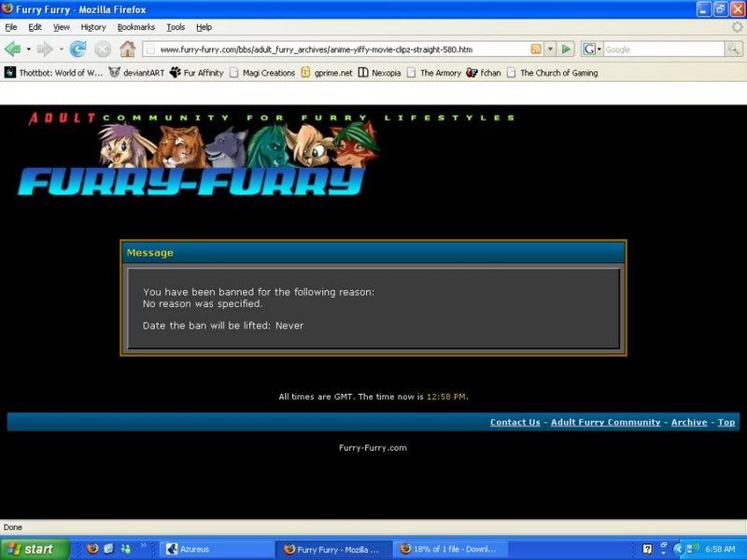This screenshot has height=560, width=747.
Task: Click the Done status bar text
Action: coord(13,527)
